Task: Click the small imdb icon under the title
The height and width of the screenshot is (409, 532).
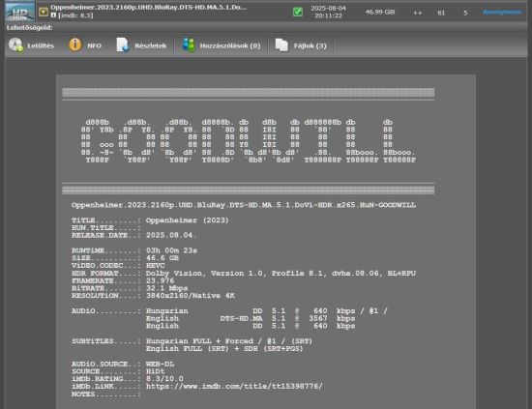Action: coord(53,15)
